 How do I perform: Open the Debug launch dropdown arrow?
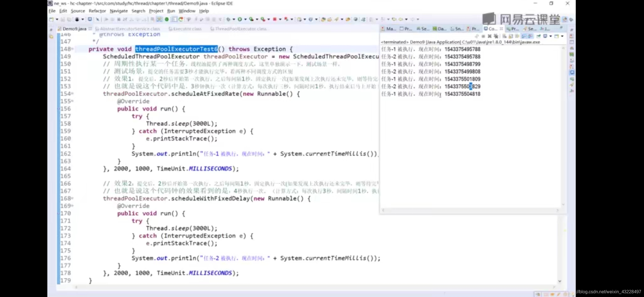[234, 19]
